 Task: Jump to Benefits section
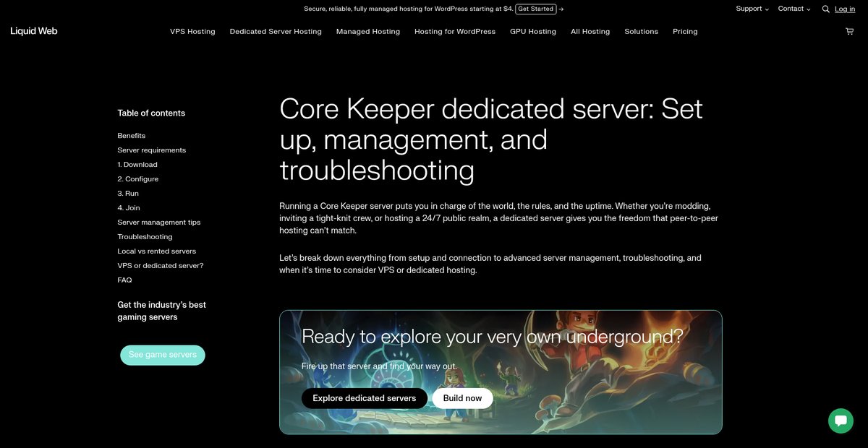pyautogui.click(x=132, y=136)
